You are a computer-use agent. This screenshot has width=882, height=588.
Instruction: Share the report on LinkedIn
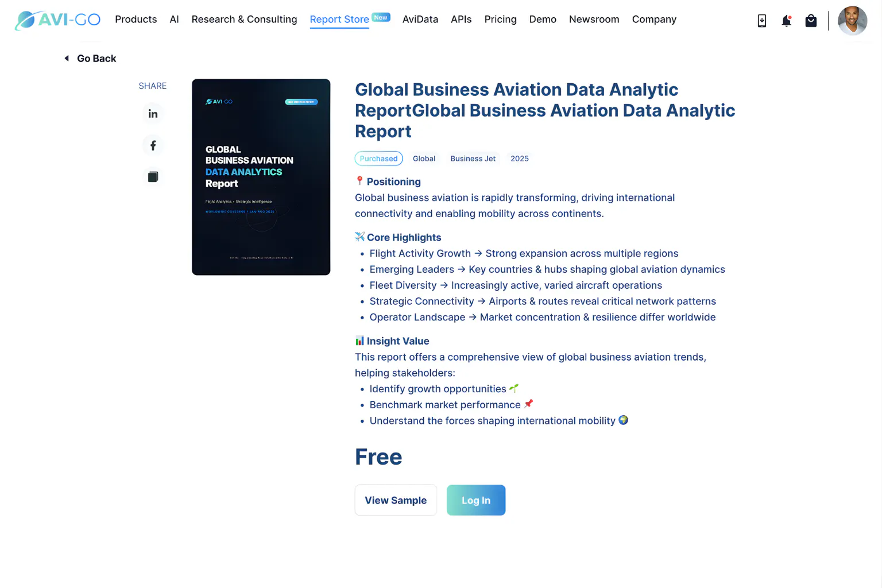coord(153,114)
